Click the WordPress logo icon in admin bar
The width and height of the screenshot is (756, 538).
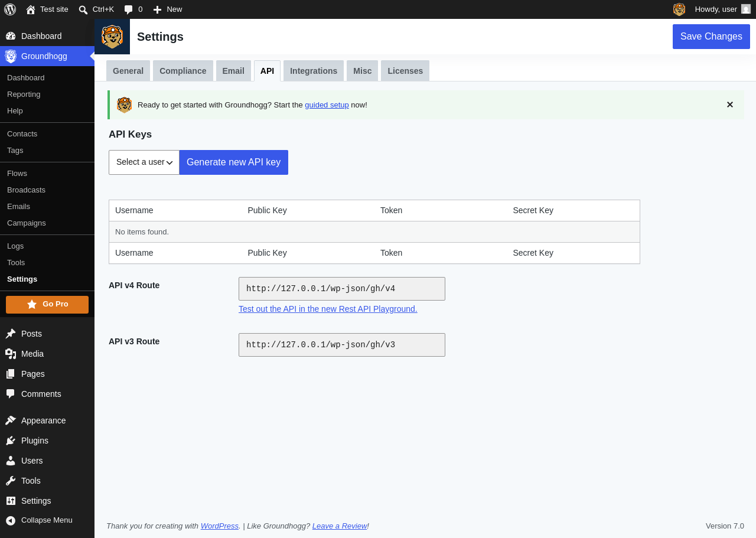(x=10, y=9)
